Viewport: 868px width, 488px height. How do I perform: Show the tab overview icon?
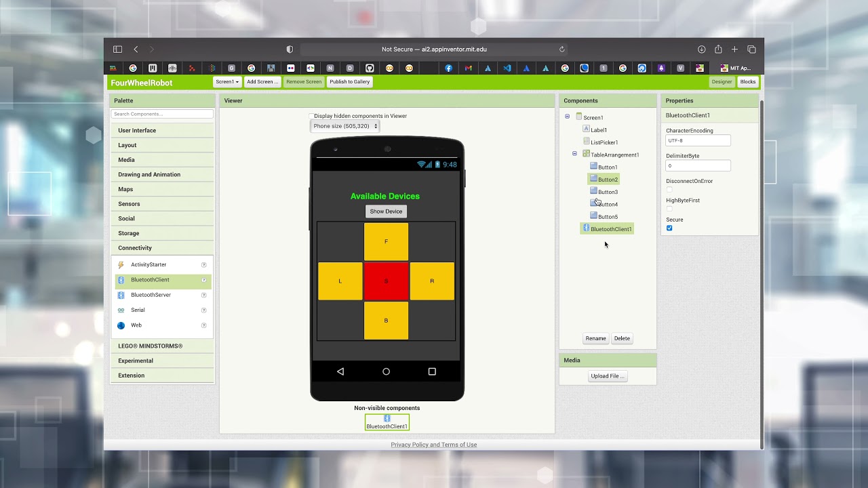pos(751,49)
